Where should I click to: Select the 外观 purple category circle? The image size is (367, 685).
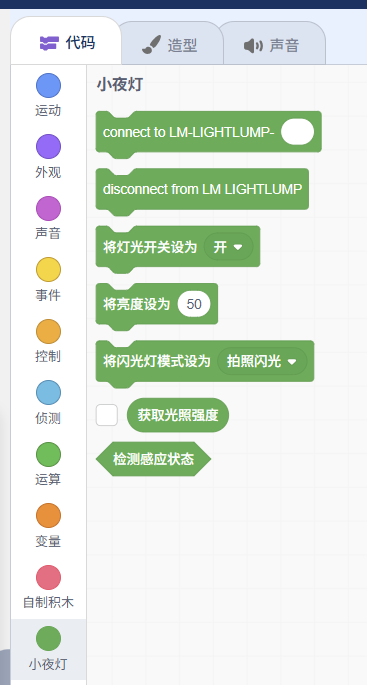[48, 147]
